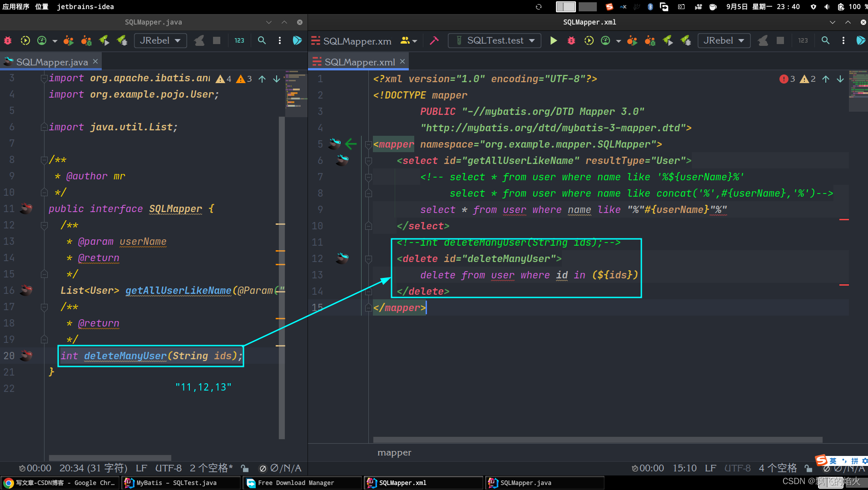Click orange XRebel debug icon in SQLMapper.java toolbar
The height and width of the screenshot is (490, 868).
click(x=86, y=40)
